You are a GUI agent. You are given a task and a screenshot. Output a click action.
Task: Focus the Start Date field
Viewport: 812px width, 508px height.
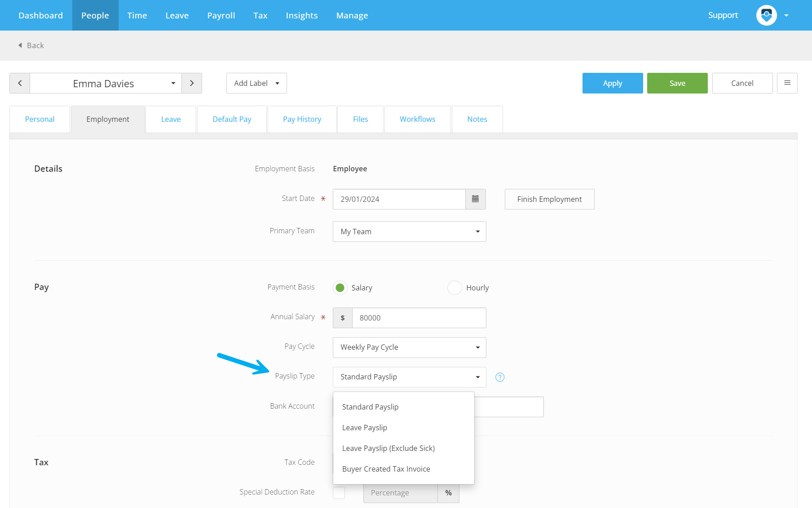click(x=399, y=199)
